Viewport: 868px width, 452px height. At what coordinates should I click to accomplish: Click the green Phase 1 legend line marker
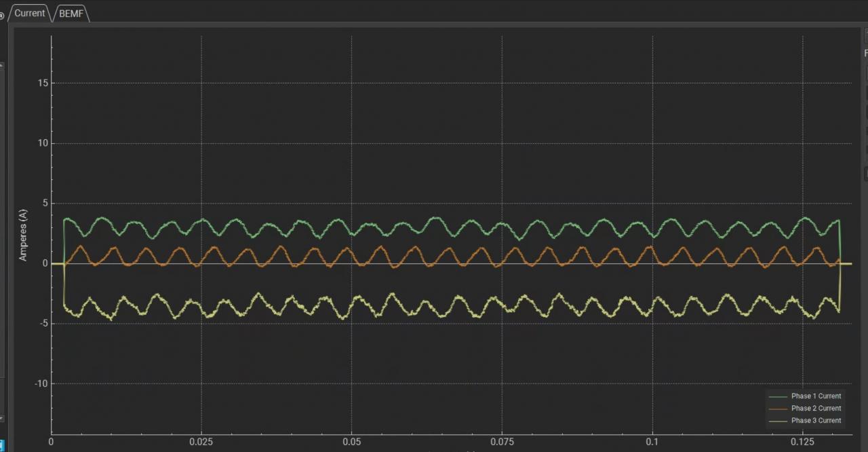click(x=780, y=396)
